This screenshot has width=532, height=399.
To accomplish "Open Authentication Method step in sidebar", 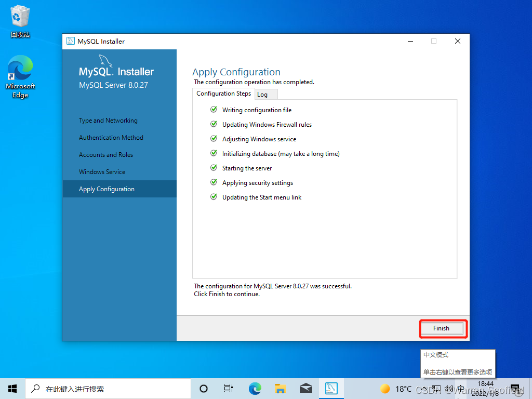I will [x=111, y=137].
